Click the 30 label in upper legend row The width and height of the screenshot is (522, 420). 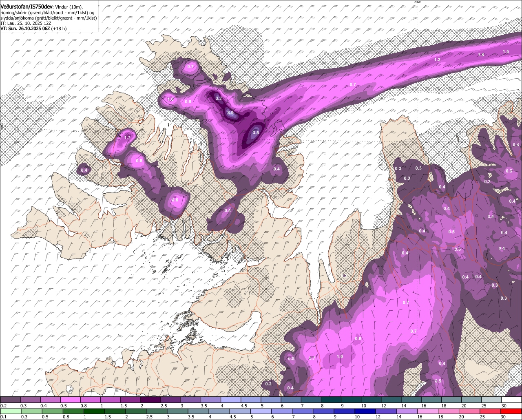click(504, 406)
